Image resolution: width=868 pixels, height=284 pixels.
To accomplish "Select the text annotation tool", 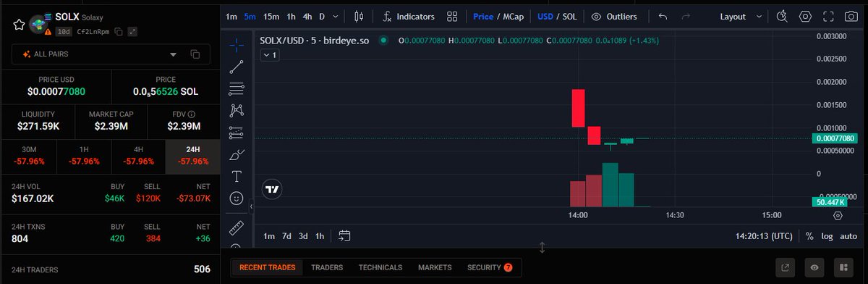I will [237, 176].
